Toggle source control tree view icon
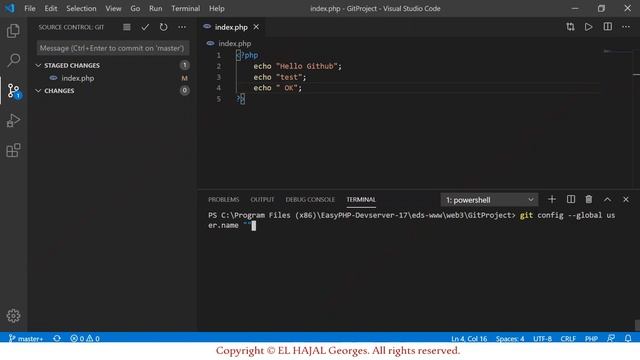 point(127,27)
